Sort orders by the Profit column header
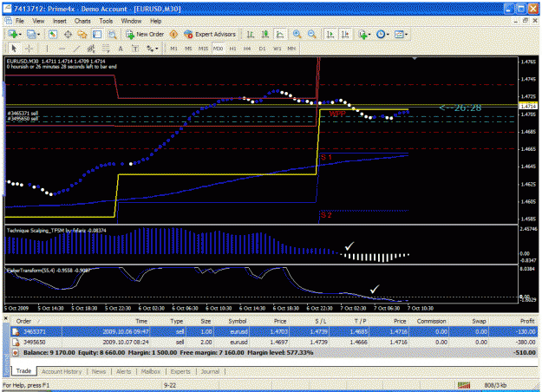This screenshot has height=392, width=542. click(527, 321)
